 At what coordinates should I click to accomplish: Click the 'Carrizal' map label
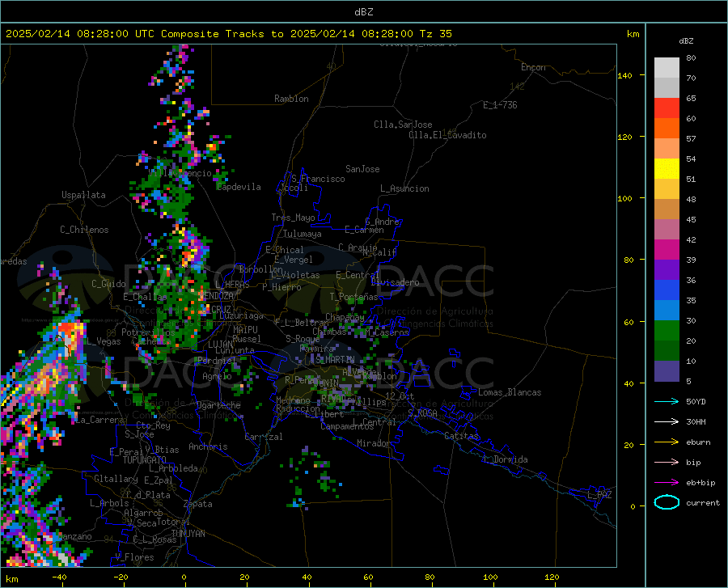(x=263, y=437)
